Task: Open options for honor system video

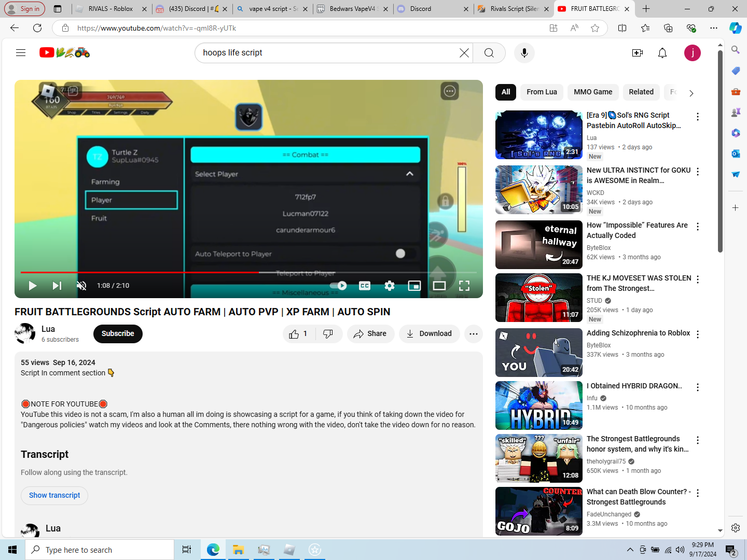Action: click(698, 440)
